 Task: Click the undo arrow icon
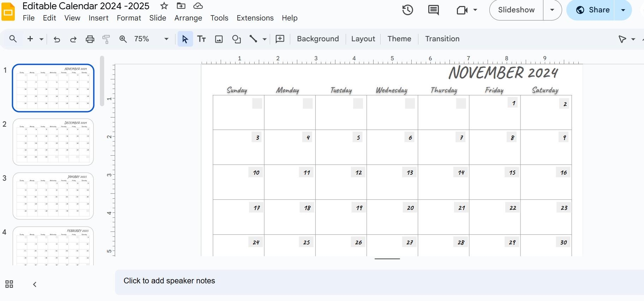click(x=56, y=39)
